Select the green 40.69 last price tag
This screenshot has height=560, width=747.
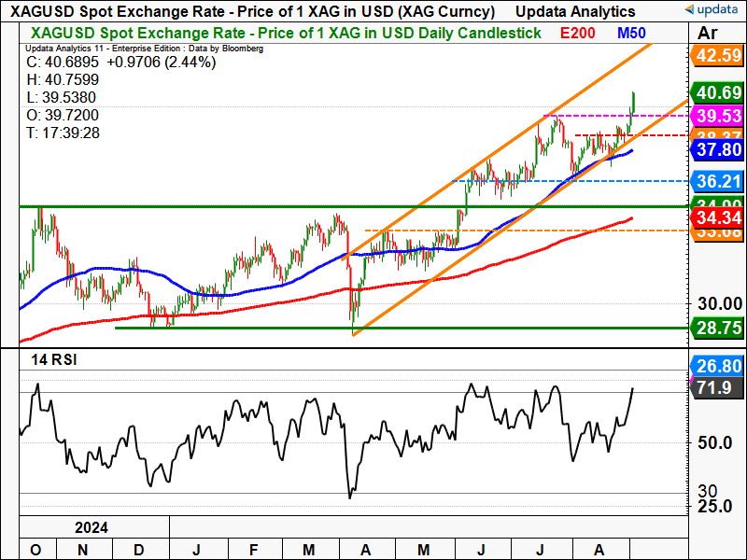tap(717, 92)
